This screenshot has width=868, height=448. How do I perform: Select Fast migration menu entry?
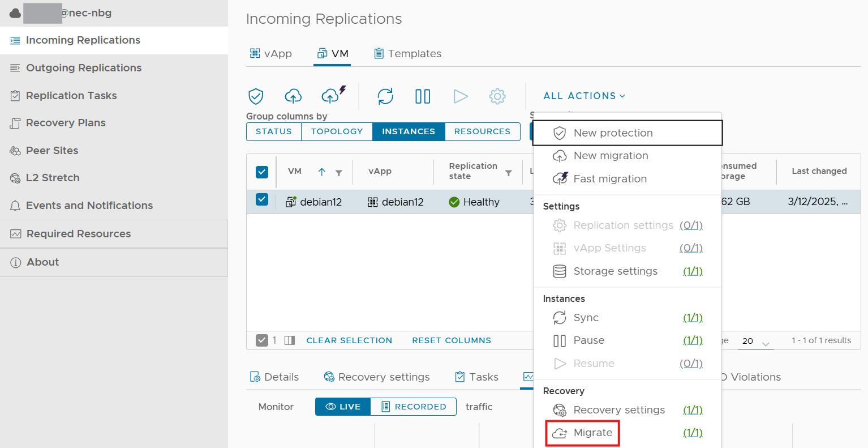point(627,179)
